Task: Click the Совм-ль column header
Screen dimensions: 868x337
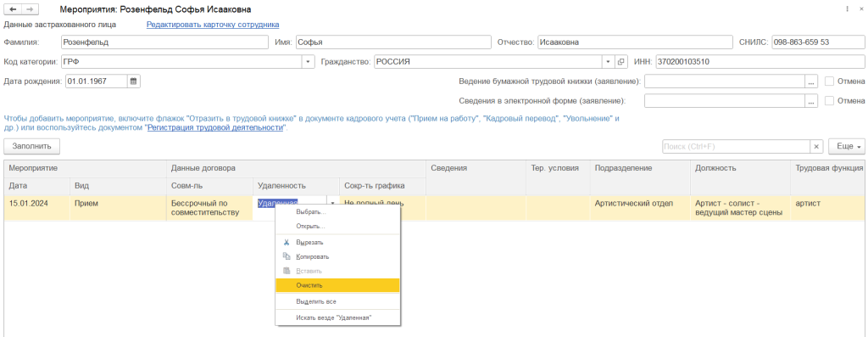Action: coord(209,186)
